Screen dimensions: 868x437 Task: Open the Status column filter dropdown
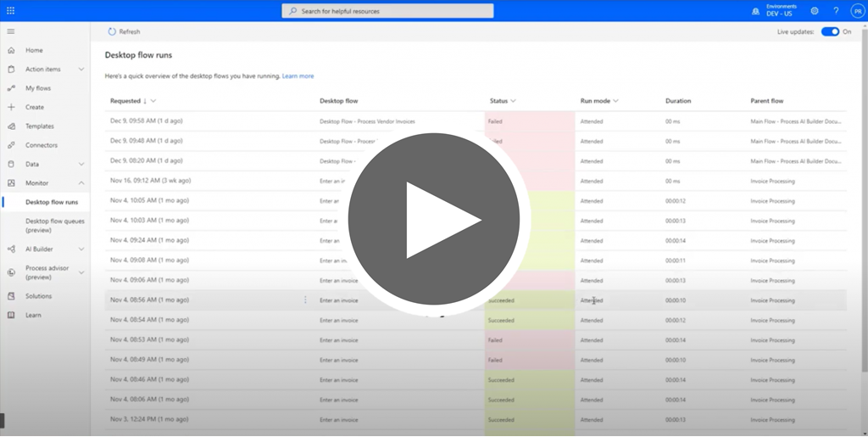[513, 101]
